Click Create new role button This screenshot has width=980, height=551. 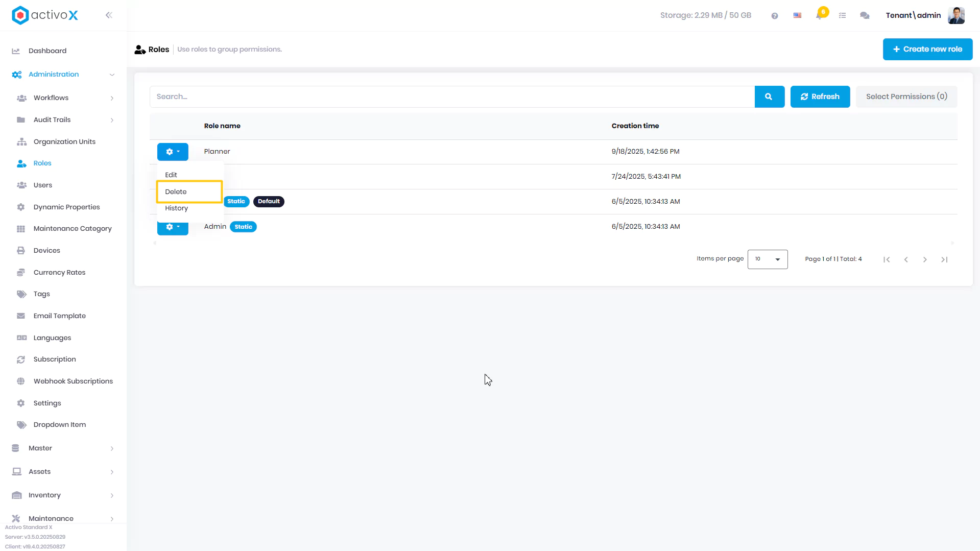point(927,50)
